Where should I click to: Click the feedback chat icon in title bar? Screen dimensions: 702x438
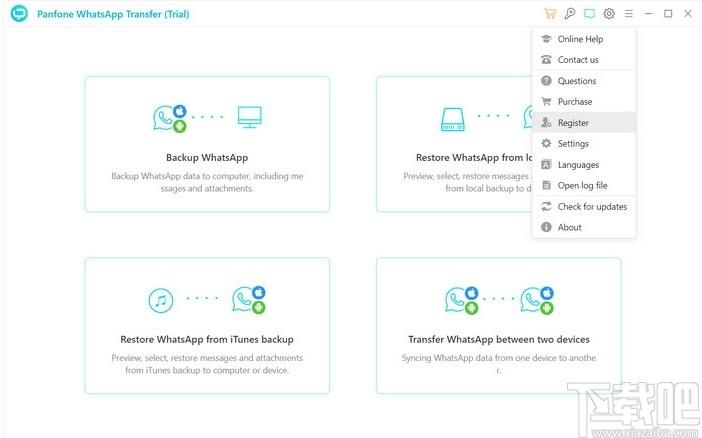[589, 13]
